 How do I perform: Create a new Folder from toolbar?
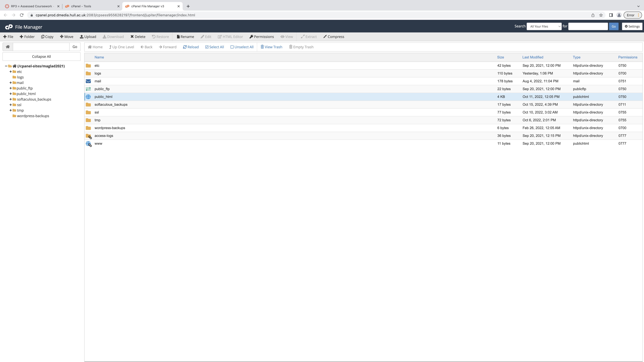click(27, 37)
